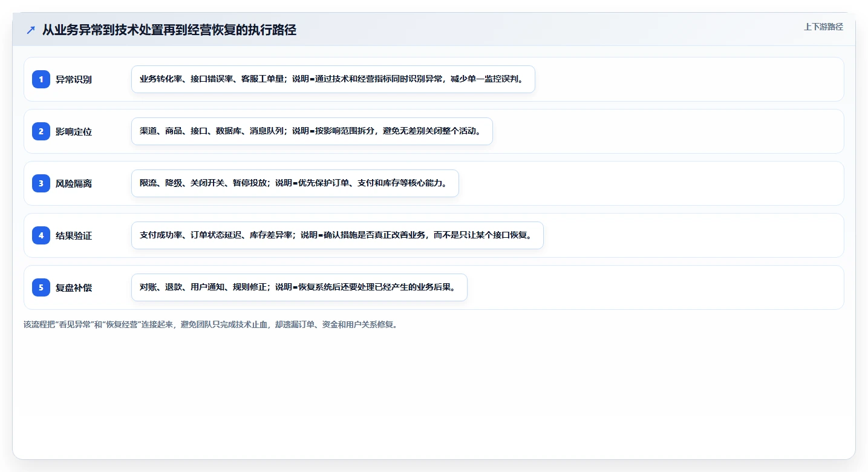Select the 影响定位 step label
The width and height of the screenshot is (868, 472).
pyautogui.click(x=74, y=131)
